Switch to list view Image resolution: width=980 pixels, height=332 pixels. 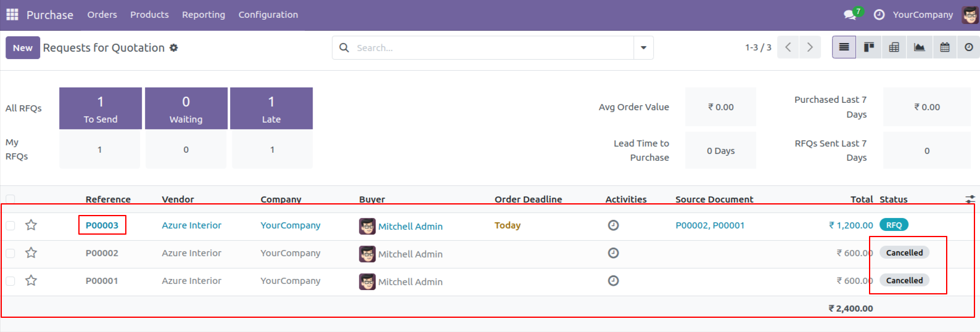pos(844,47)
